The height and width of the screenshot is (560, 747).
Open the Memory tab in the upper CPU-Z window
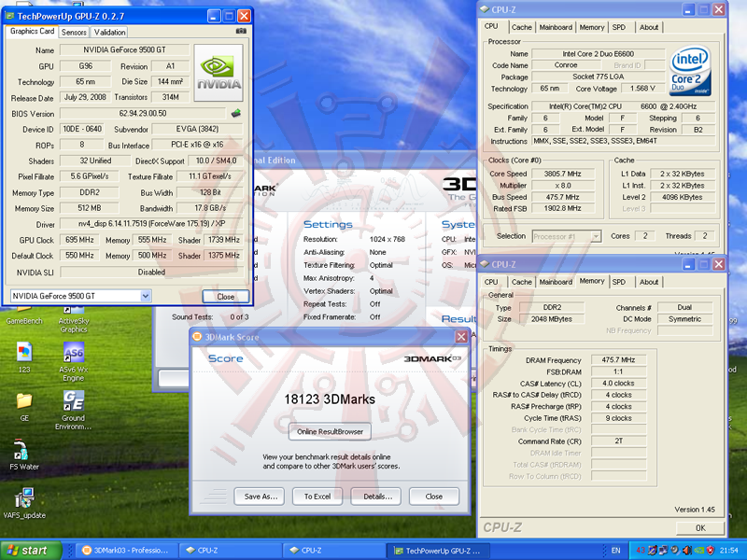click(x=592, y=27)
